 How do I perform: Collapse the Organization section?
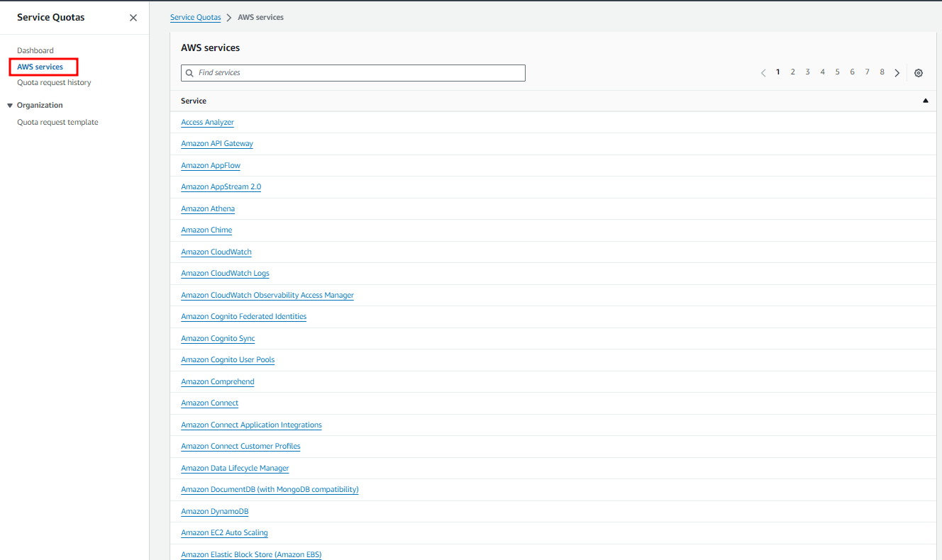(10, 106)
